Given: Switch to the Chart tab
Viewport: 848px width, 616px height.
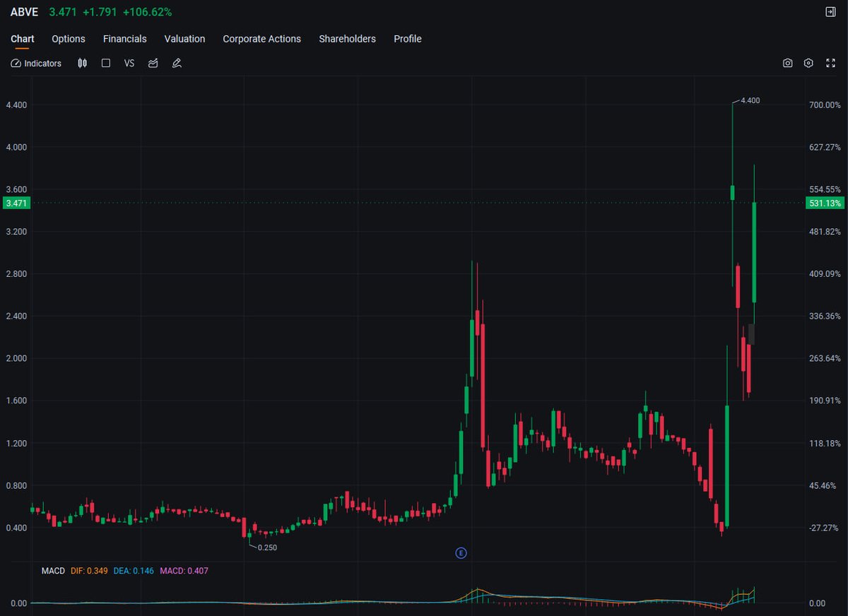Looking at the screenshot, I should click(x=23, y=39).
